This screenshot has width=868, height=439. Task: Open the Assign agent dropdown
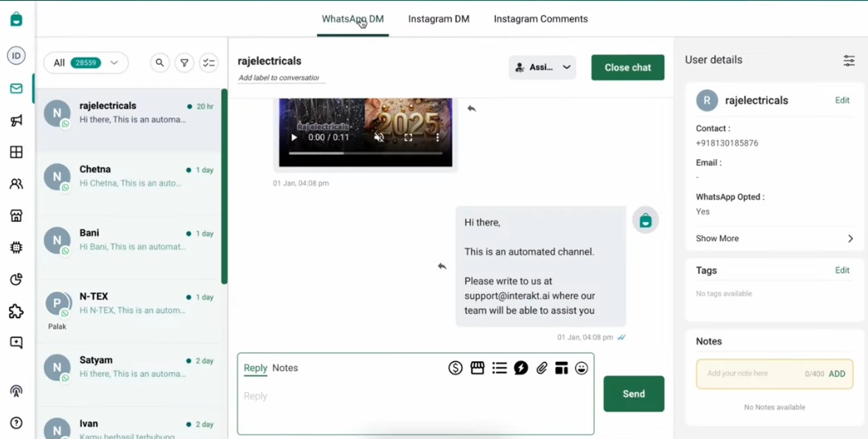pos(542,67)
